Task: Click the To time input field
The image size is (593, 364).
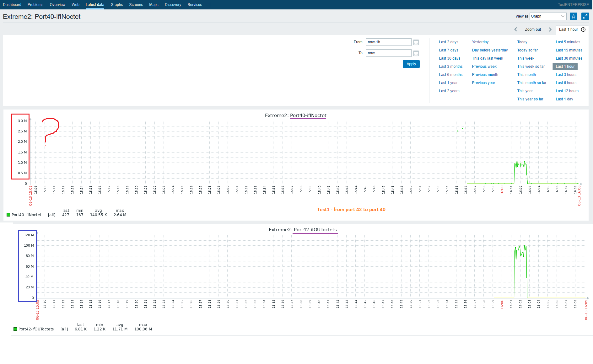Action: [388, 53]
